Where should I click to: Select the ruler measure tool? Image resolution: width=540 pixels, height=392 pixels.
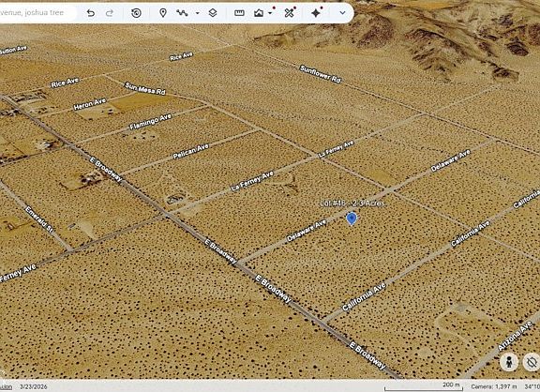(x=239, y=13)
